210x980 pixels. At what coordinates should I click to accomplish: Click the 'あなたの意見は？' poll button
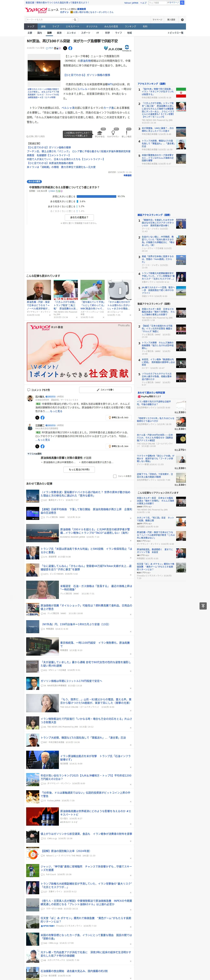click(x=79, y=217)
